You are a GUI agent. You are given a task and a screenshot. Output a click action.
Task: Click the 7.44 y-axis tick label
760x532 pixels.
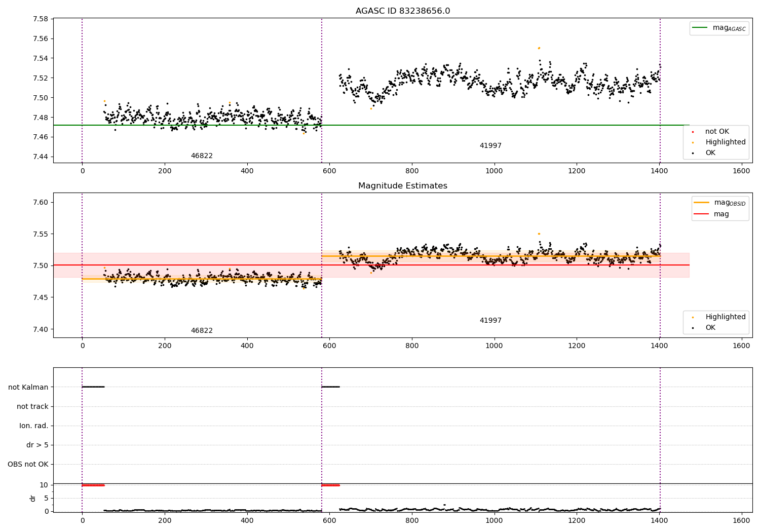click(41, 157)
